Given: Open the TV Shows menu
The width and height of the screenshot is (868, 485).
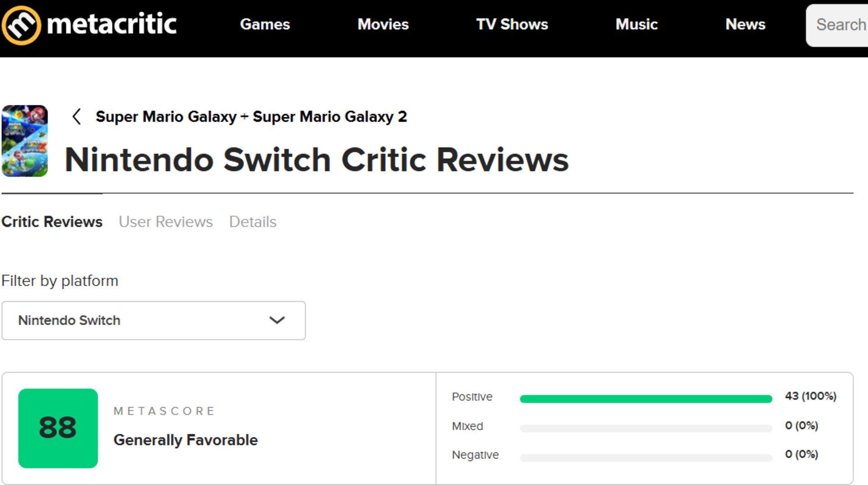Looking at the screenshot, I should point(512,24).
